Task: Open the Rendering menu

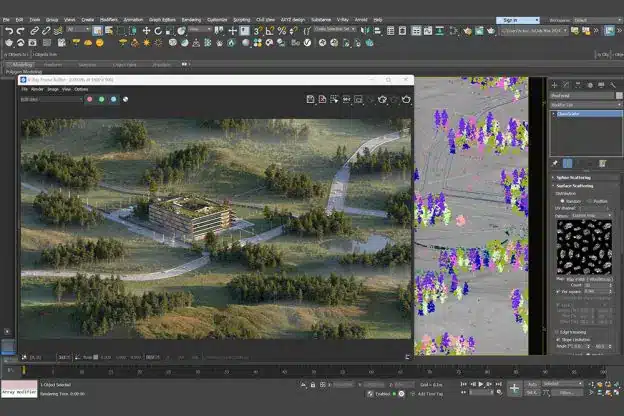Action: click(x=191, y=20)
